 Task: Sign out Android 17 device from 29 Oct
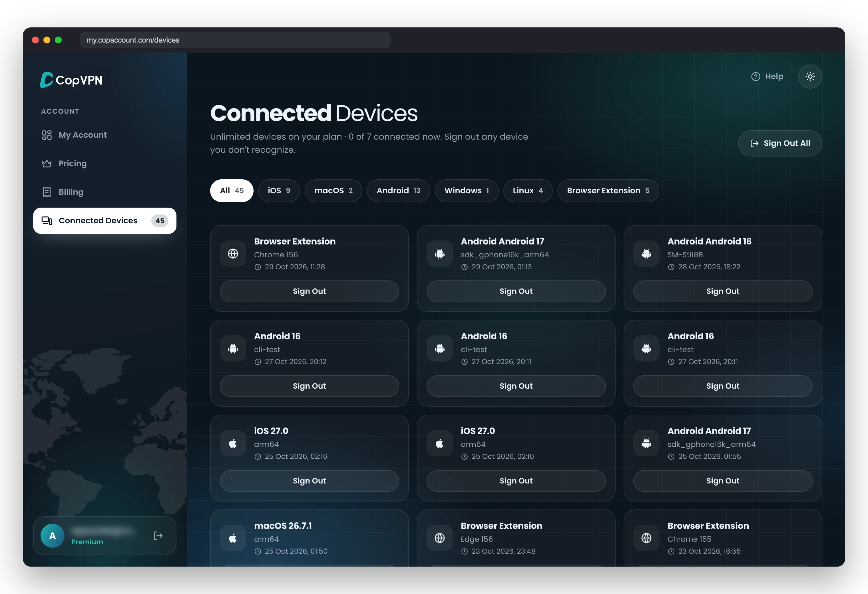(516, 291)
